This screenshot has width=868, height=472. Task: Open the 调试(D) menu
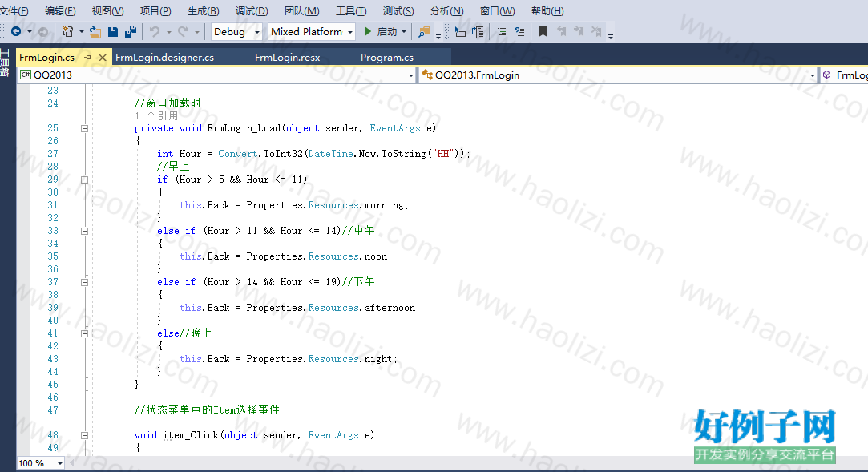pyautogui.click(x=252, y=11)
